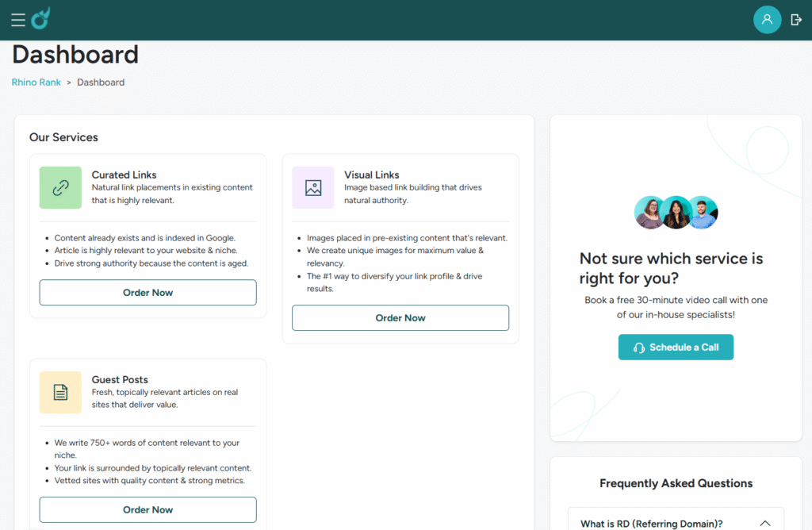Click the specialists team photo

pyautogui.click(x=676, y=213)
